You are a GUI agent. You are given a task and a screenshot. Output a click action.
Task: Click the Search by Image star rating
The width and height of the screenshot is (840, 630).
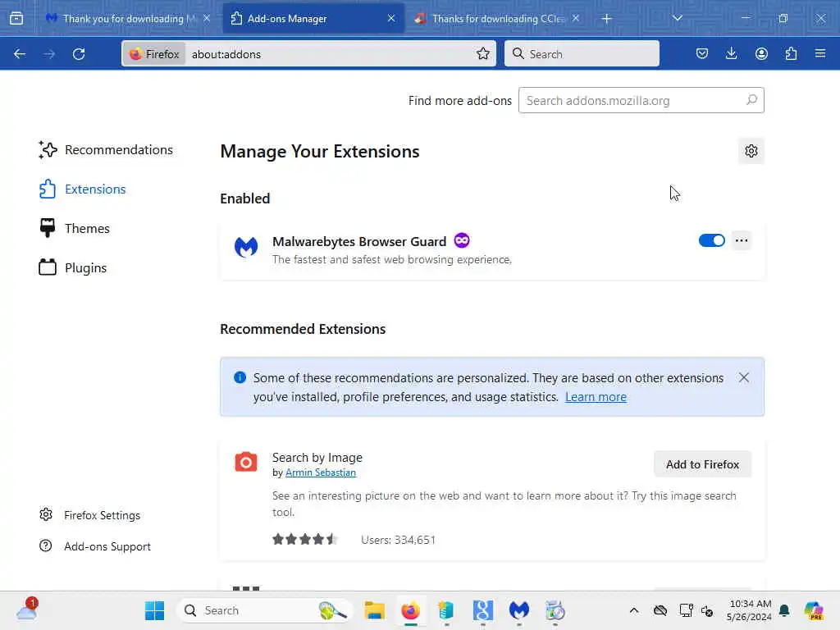pyautogui.click(x=304, y=539)
